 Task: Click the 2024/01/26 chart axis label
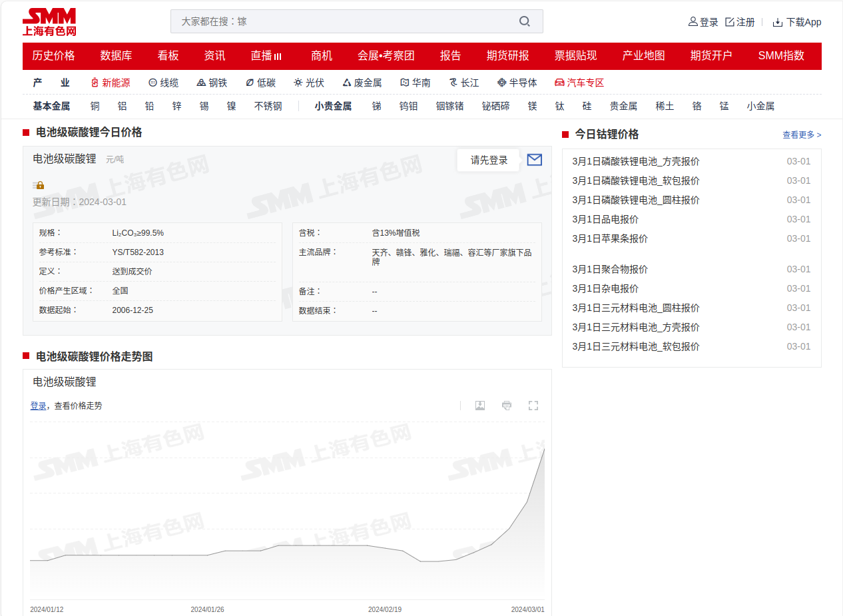pos(207,609)
